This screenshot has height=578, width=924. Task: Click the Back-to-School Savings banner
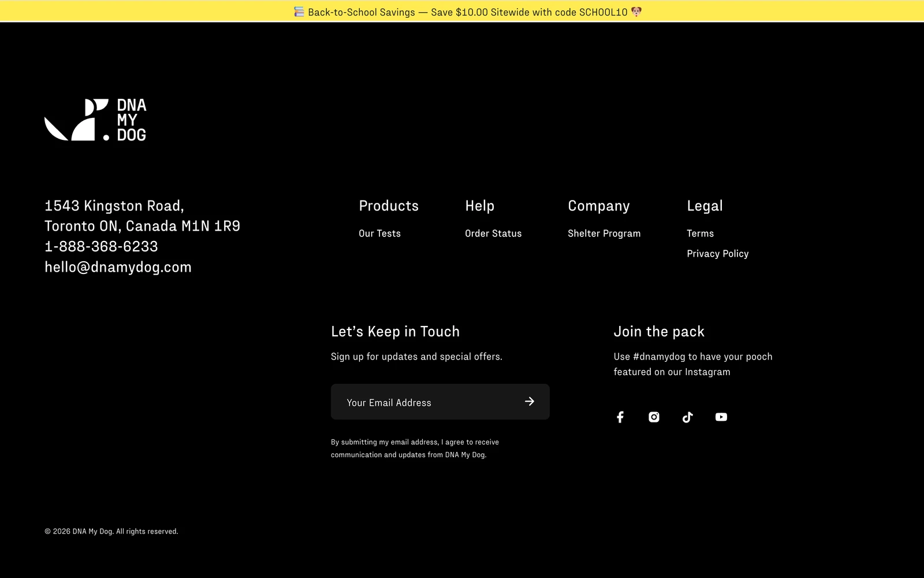point(462,12)
